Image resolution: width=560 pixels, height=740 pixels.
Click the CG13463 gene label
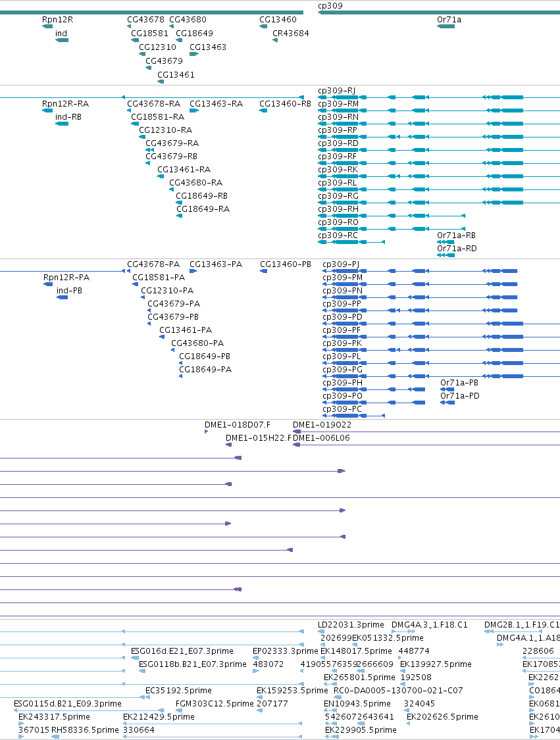pyautogui.click(x=208, y=47)
